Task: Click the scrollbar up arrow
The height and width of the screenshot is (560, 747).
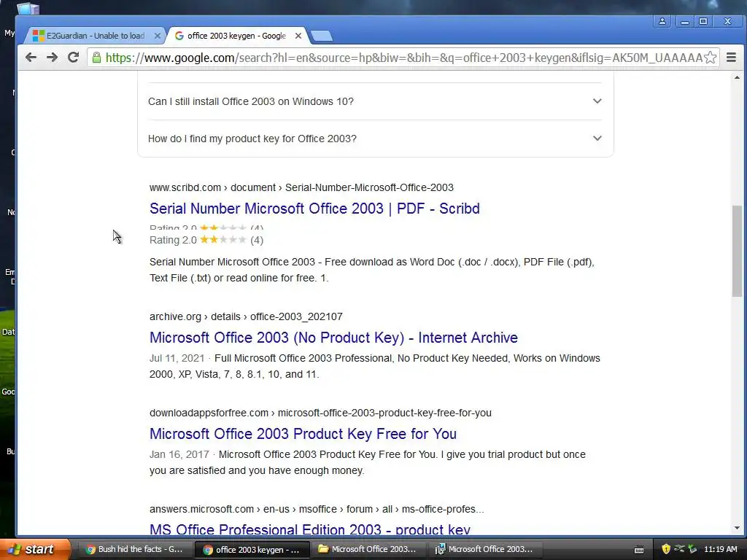Action: [x=737, y=77]
